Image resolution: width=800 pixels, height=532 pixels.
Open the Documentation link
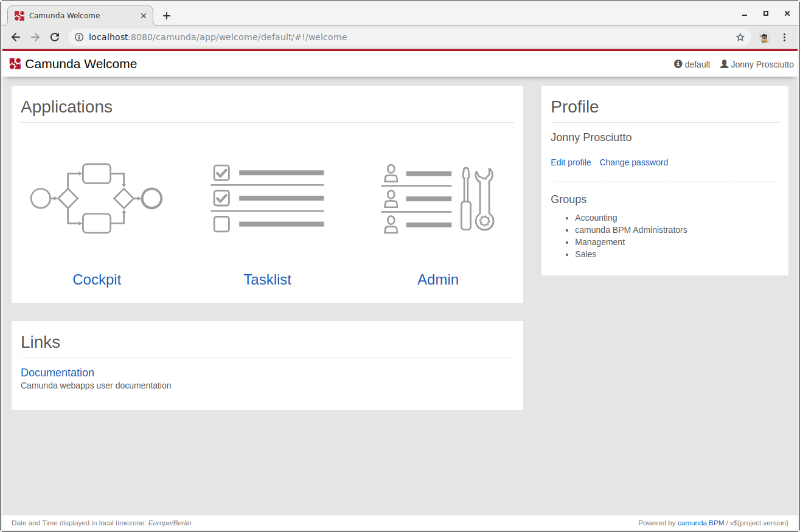57,373
